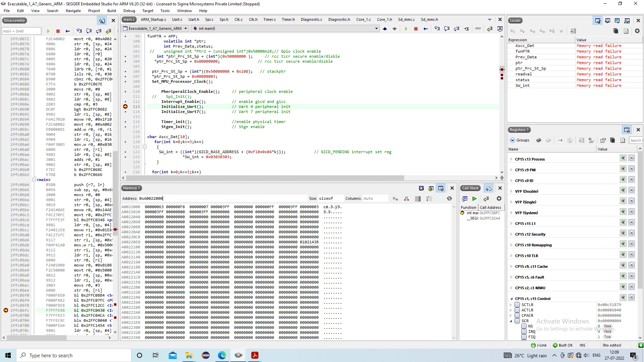Check the SCTLR register checkbox
This screenshot has height=362, width=644.
tap(517, 305)
